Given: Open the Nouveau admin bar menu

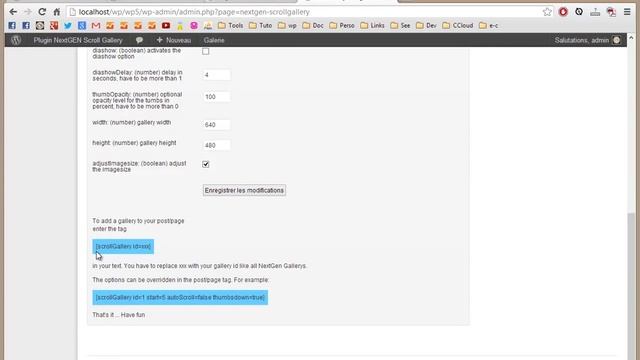Looking at the screenshot, I should (173, 40).
